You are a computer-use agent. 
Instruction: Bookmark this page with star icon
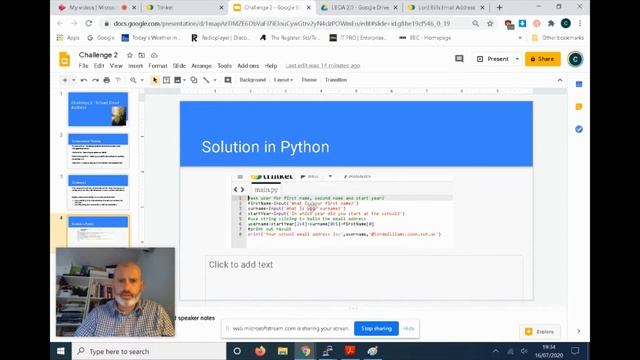tap(490, 24)
